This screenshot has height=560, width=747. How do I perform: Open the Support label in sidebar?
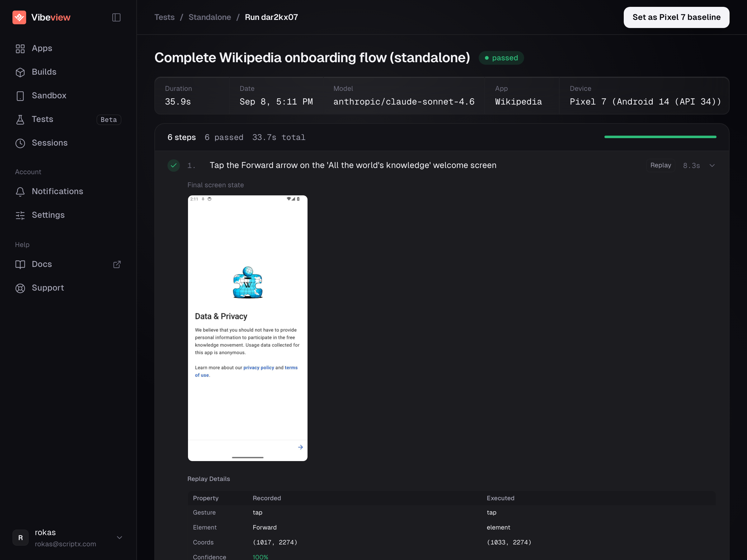coord(48,287)
